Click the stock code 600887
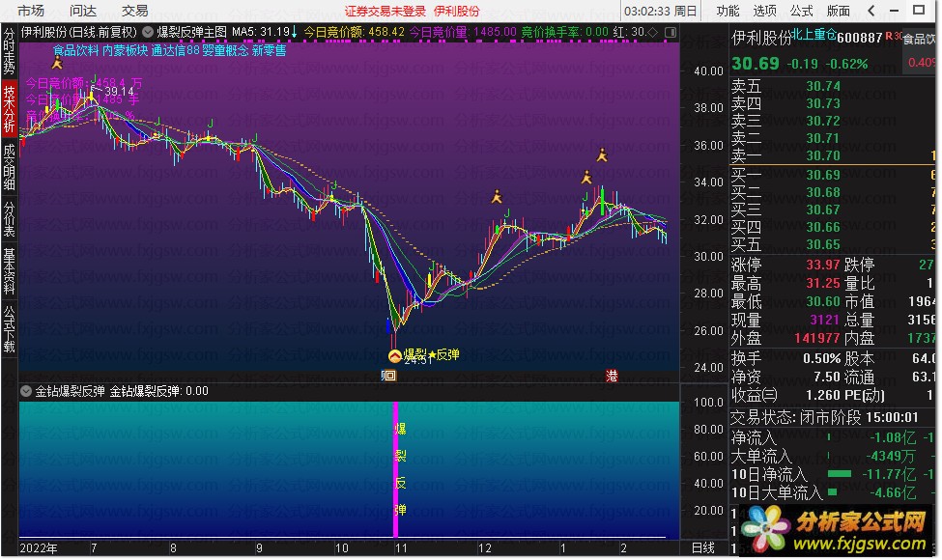Screen dimensions: 942x560 (x=860, y=38)
